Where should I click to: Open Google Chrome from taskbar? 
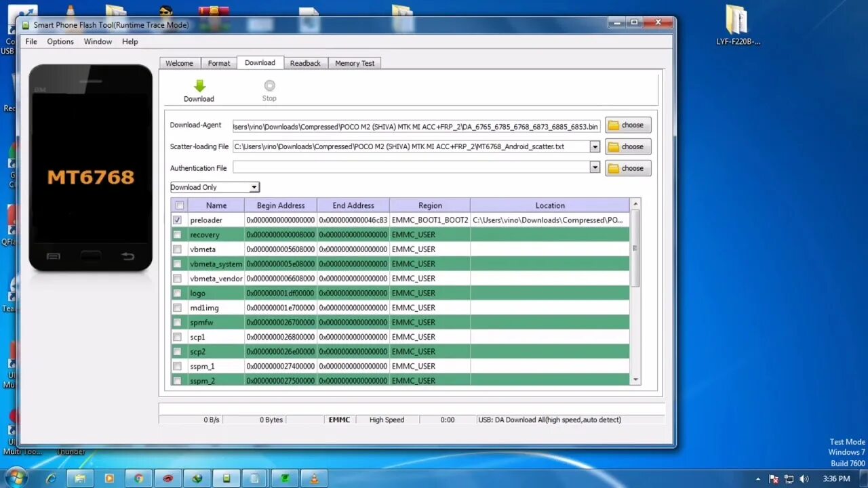click(138, 479)
